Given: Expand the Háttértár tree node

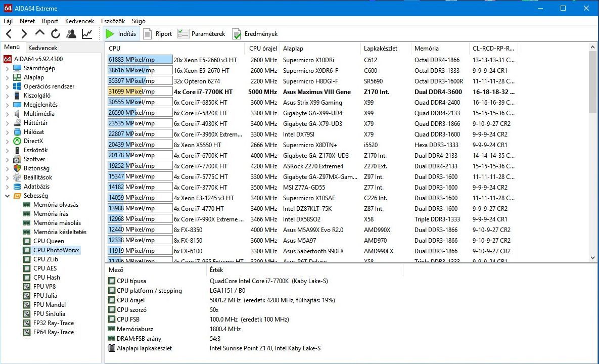Looking at the screenshot, I should (x=7, y=123).
